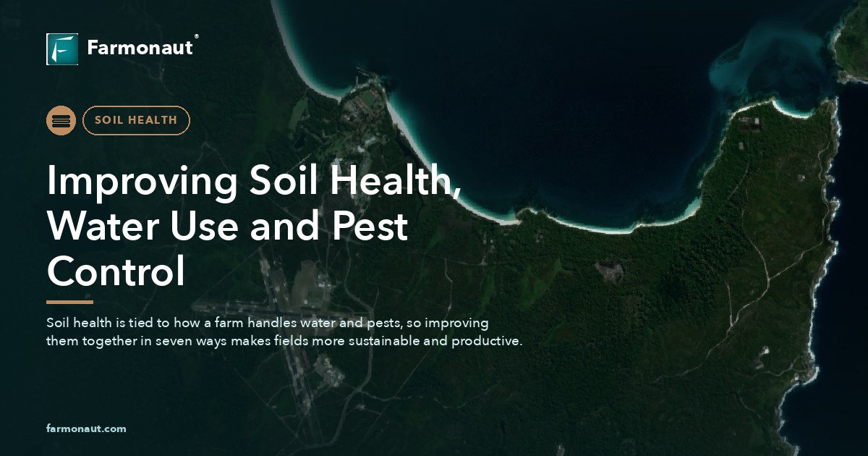Click the Farmonaut logo icon

tap(62, 49)
